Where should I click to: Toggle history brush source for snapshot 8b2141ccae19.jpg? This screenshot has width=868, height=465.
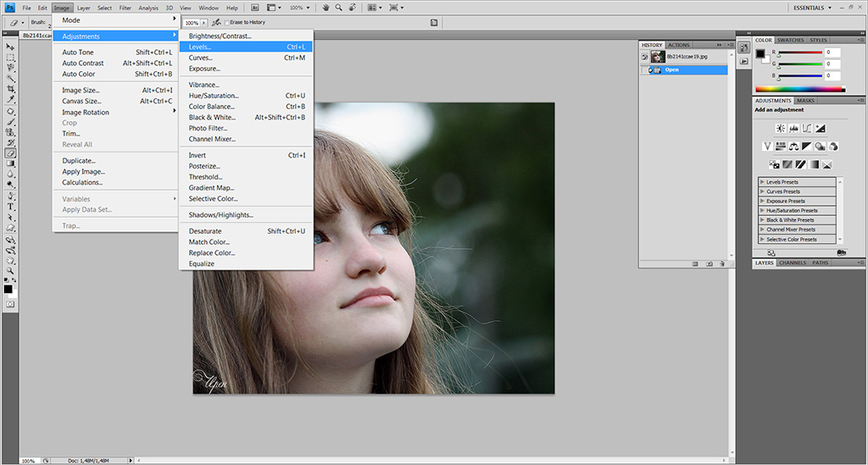[644, 57]
